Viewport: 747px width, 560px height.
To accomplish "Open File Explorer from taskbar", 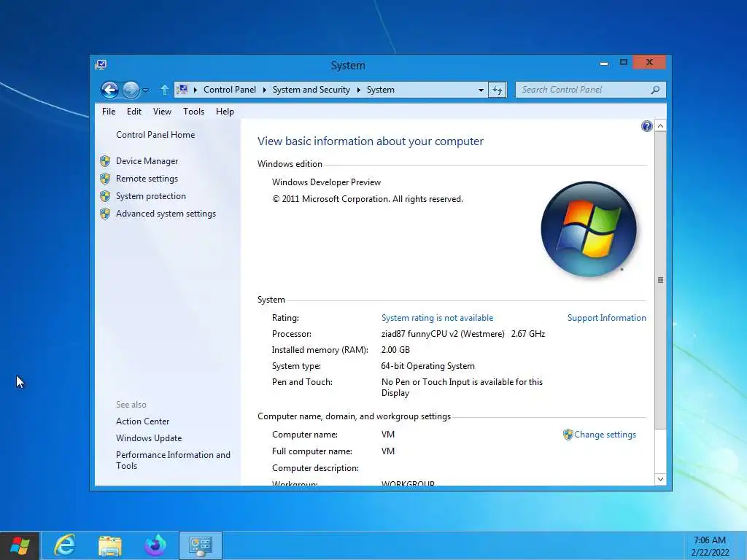I will [110, 545].
